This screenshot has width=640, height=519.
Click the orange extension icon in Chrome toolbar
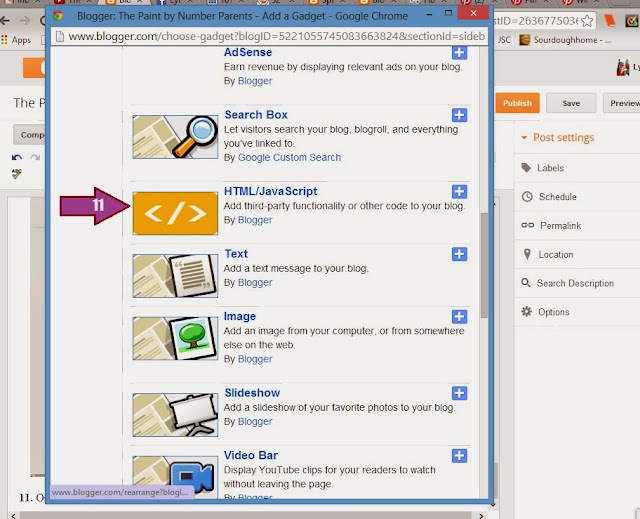click(609, 20)
